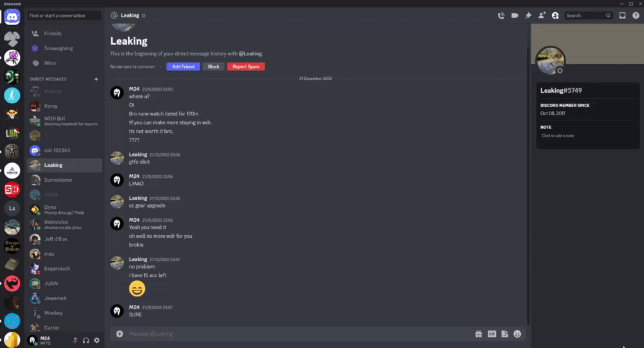Send a gift icon
Image resolution: width=644 pixels, height=348 pixels.
click(478, 334)
